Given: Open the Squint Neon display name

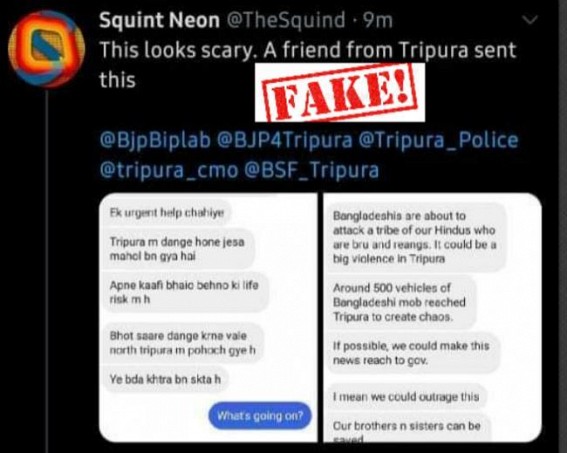Looking at the screenshot, I should 159,20.
